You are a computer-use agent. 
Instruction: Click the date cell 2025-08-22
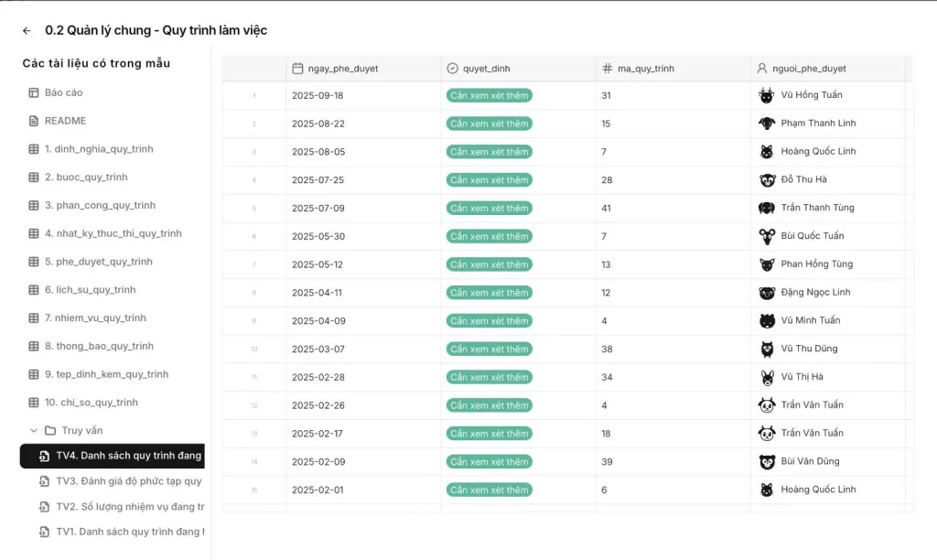click(318, 124)
